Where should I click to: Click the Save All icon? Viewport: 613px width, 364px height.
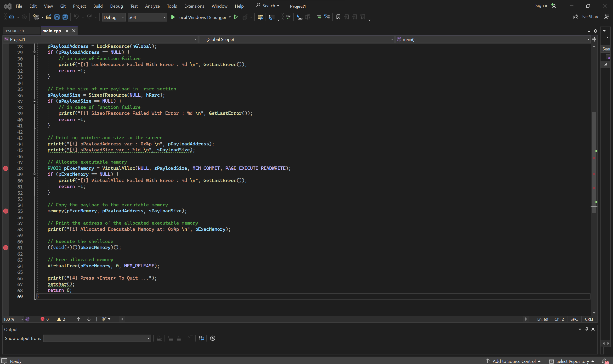[x=65, y=17]
